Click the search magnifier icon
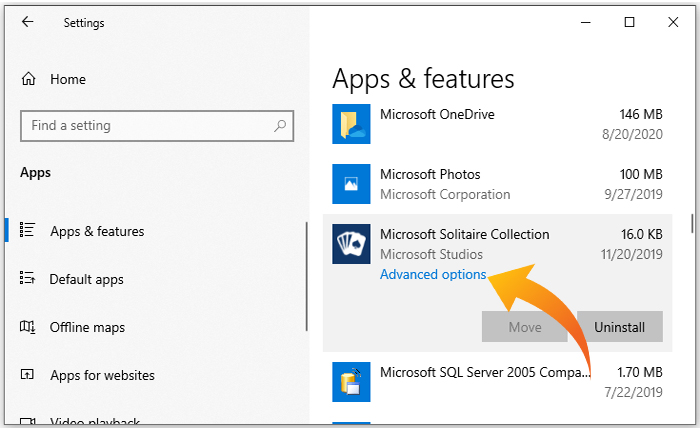The image size is (700, 430). coord(281,126)
